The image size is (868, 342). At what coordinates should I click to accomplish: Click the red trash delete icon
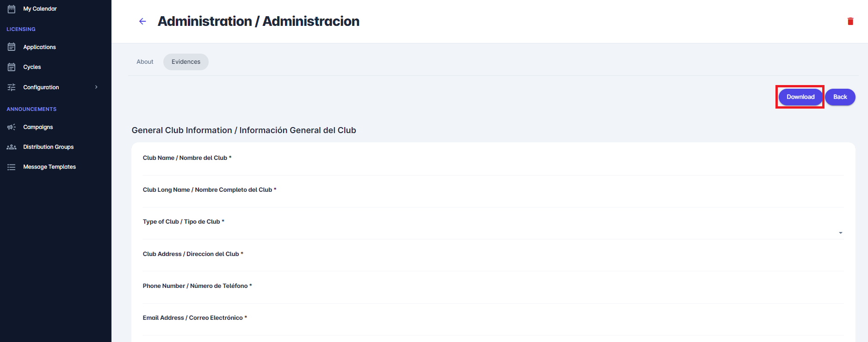(x=850, y=21)
